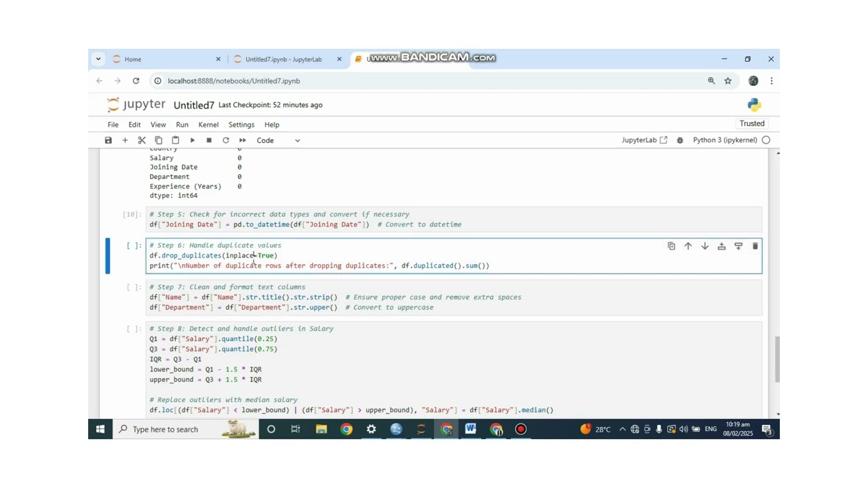868x488 pixels.
Task: Open the Settings menu
Action: click(x=241, y=125)
